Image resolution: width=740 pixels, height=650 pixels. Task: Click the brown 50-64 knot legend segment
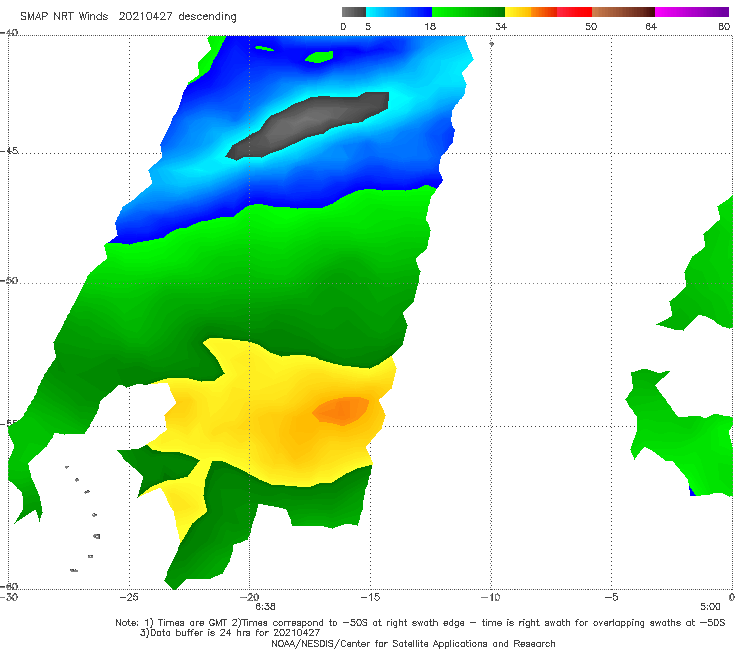[623, 12]
